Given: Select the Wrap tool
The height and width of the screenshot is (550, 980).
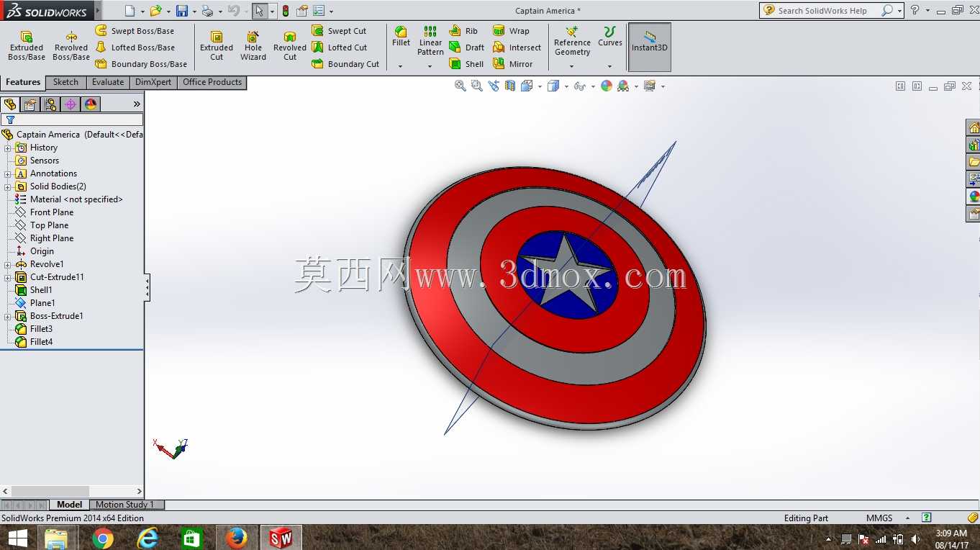Looking at the screenshot, I should 511,31.
